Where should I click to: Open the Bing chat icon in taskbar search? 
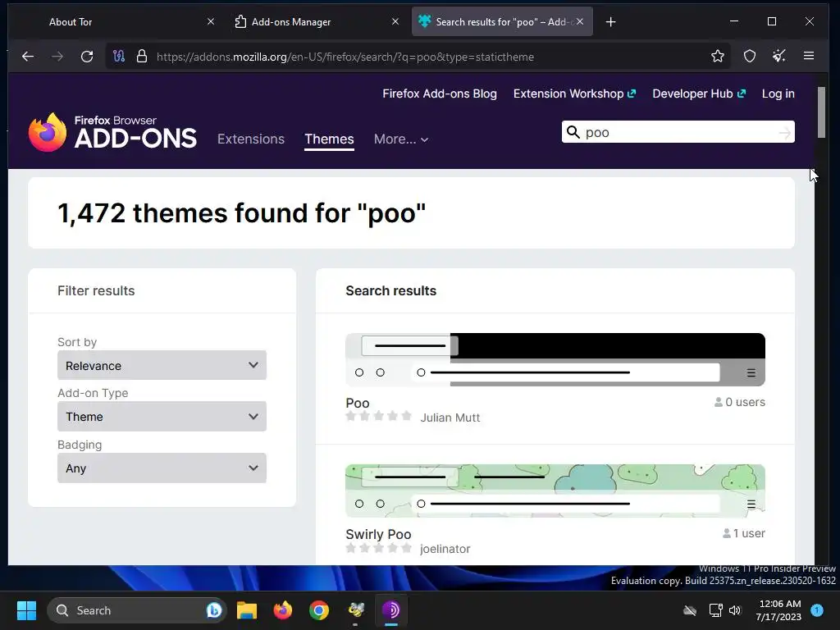click(214, 610)
